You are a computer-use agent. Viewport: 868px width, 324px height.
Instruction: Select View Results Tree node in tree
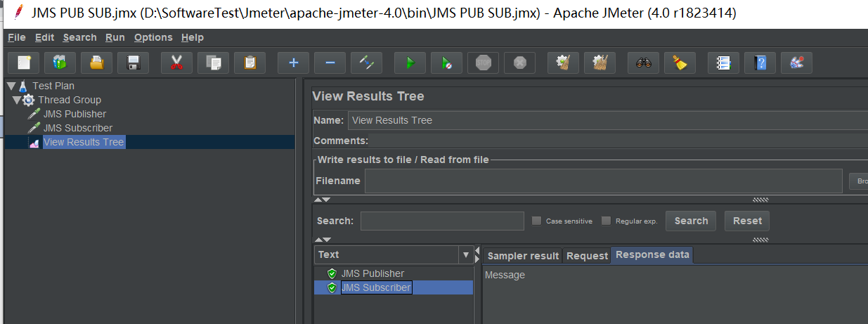click(x=84, y=142)
